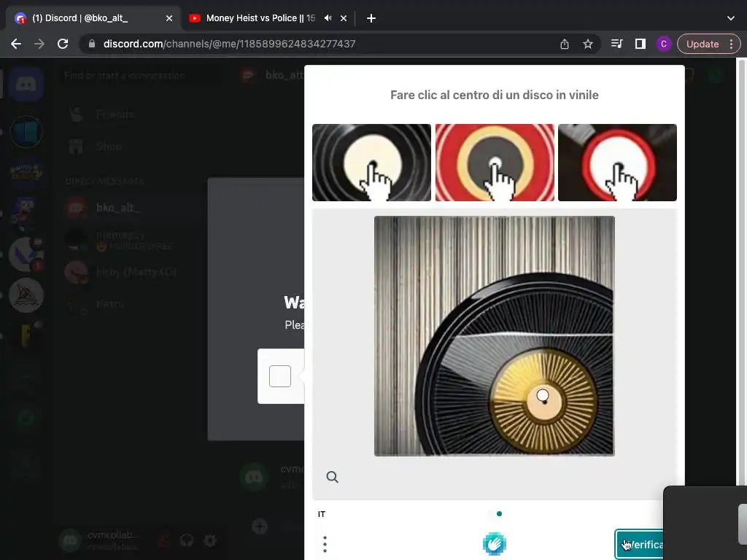The height and width of the screenshot is (560, 747).
Task: Click the red vinyl example thumbnail
Action: click(495, 163)
